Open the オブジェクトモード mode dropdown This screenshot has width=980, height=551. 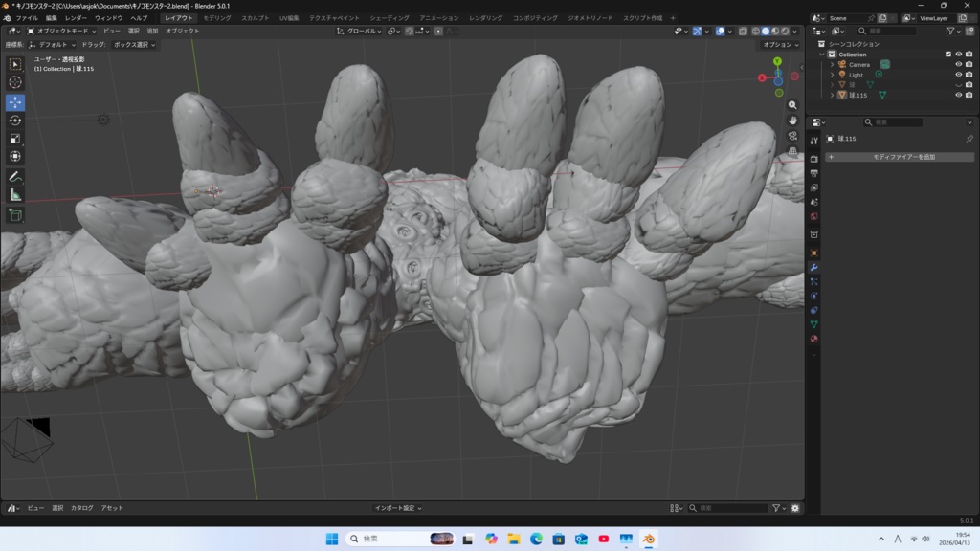click(x=63, y=31)
